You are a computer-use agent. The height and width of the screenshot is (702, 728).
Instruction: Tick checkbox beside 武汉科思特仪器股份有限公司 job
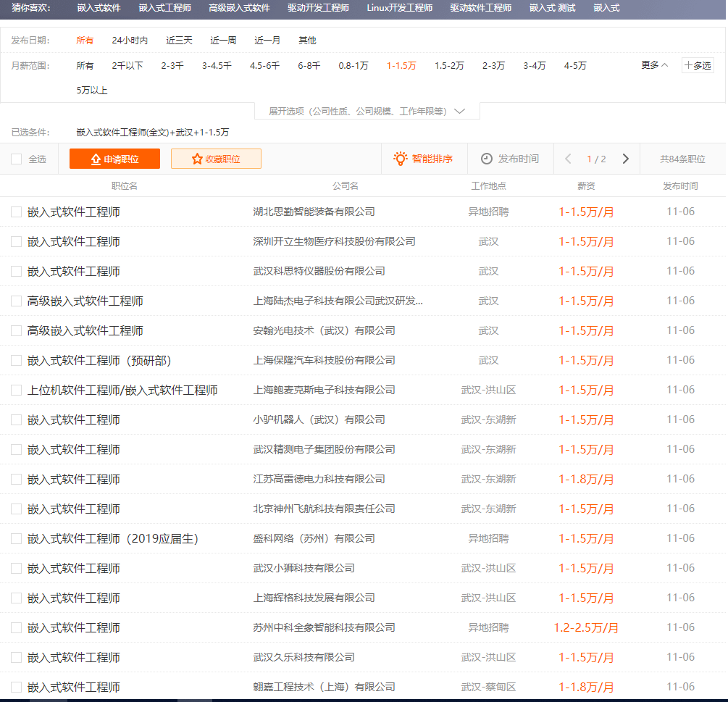16,271
